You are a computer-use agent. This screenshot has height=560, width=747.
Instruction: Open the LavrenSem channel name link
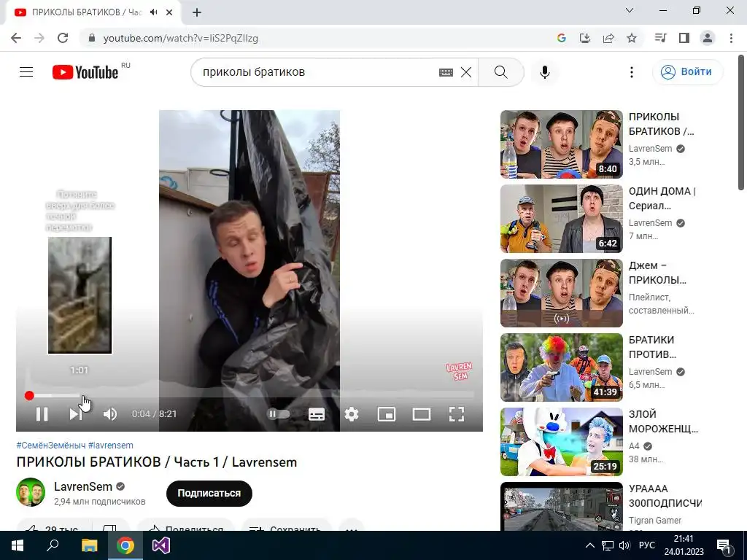tap(83, 486)
